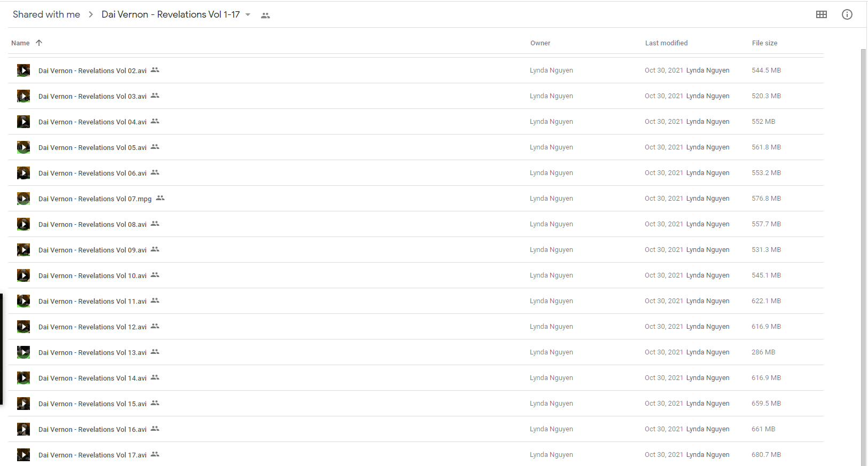Sort by Last modified column

(666, 43)
